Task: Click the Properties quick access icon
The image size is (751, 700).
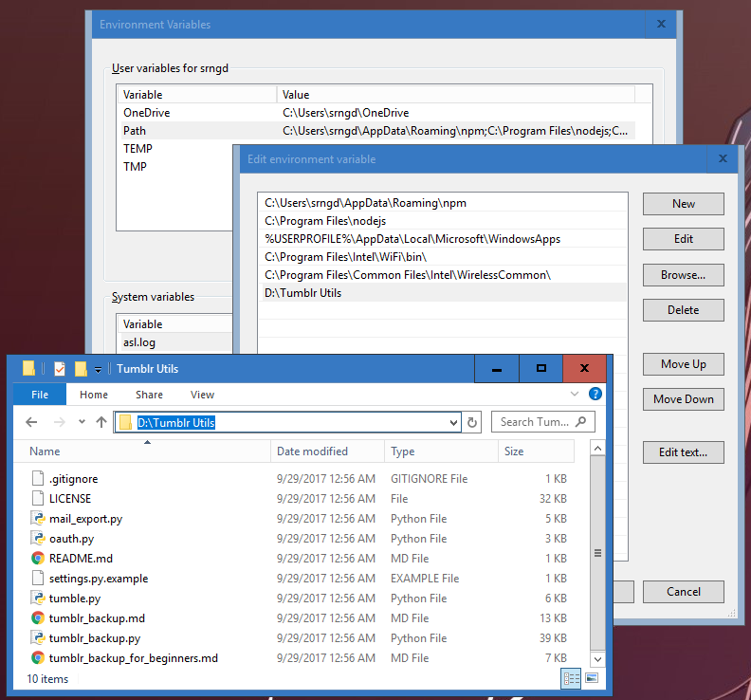Action: (60, 368)
